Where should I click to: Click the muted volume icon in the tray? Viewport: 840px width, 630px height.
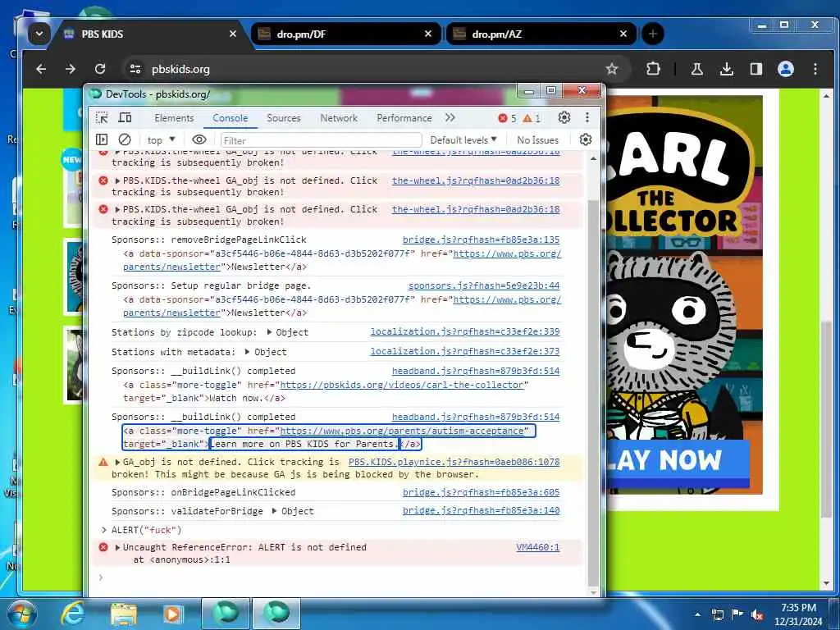click(756, 615)
